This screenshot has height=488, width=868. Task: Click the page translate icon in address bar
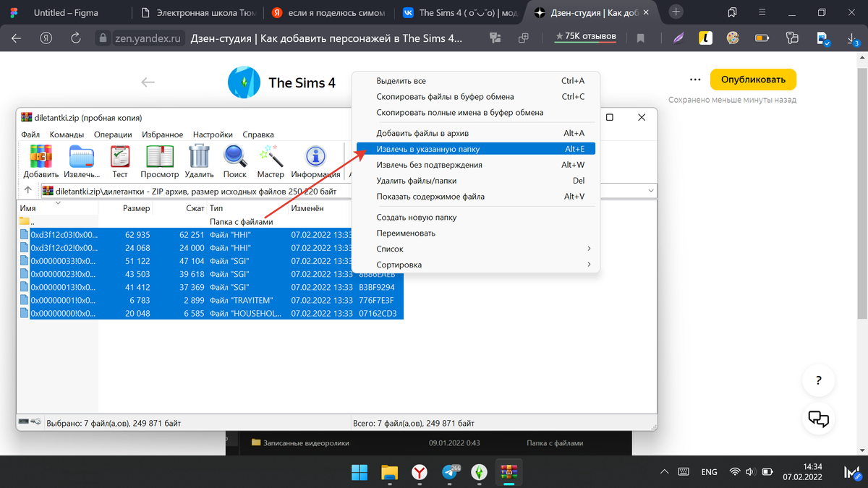tap(495, 38)
